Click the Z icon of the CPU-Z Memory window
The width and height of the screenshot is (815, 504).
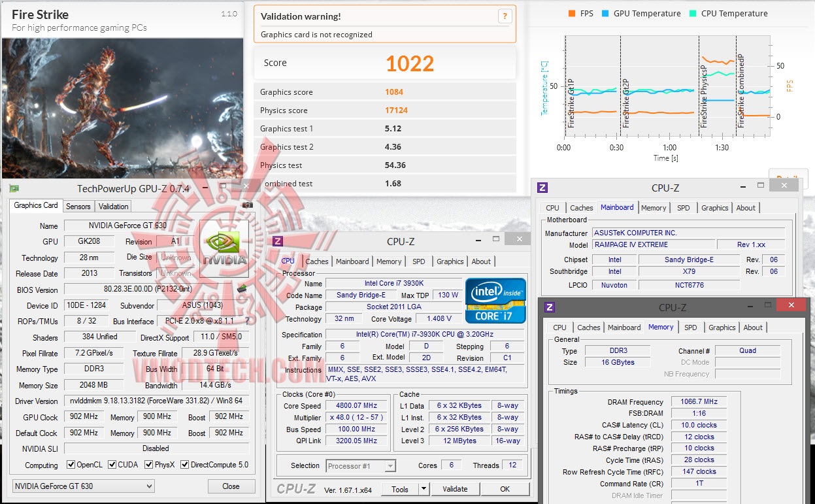550,307
